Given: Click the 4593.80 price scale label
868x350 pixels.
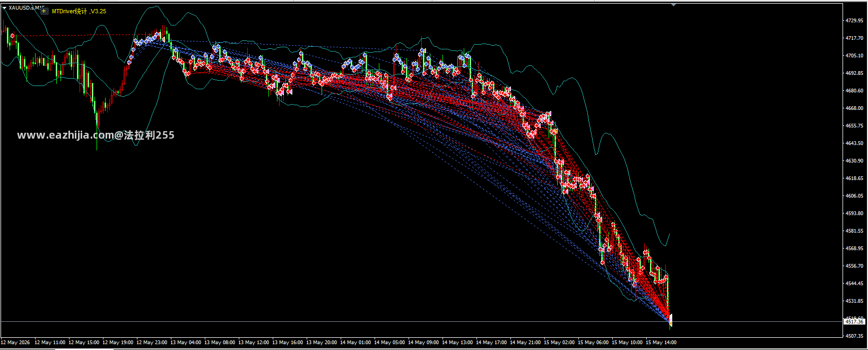Looking at the screenshot, I should (854, 213).
